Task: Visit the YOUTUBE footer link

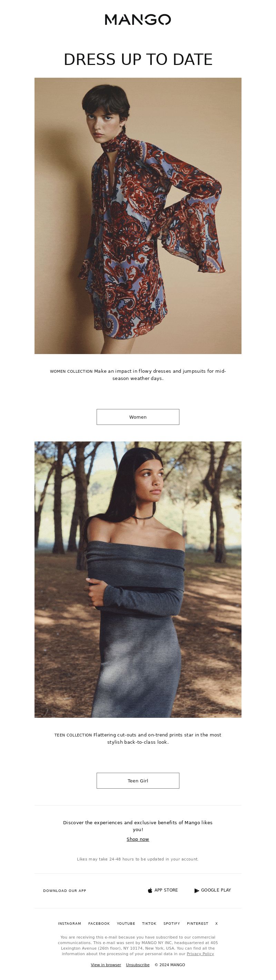Action: click(x=126, y=923)
